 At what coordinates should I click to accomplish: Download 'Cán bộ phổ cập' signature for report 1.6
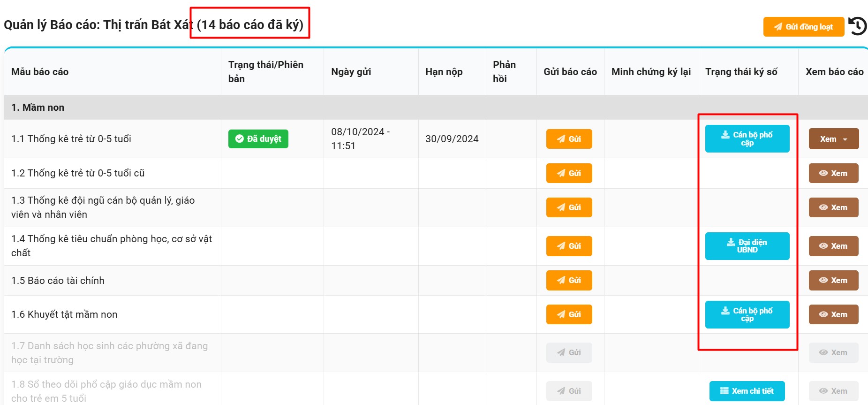pyautogui.click(x=747, y=314)
